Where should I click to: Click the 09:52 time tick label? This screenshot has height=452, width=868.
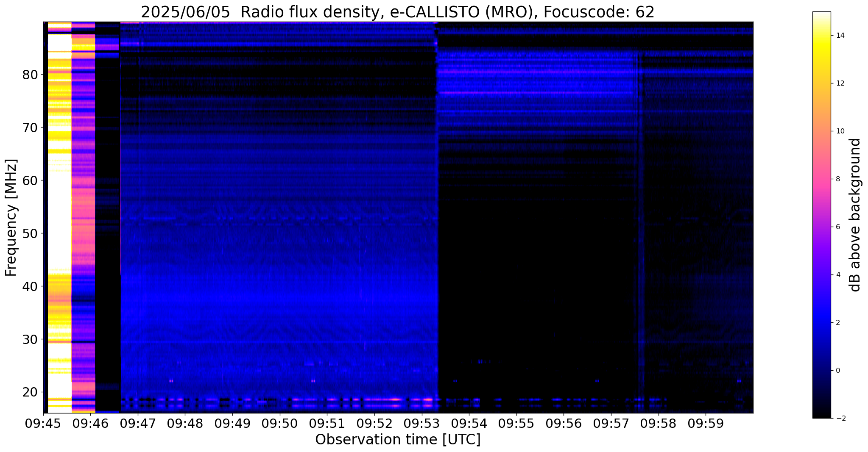(x=374, y=423)
